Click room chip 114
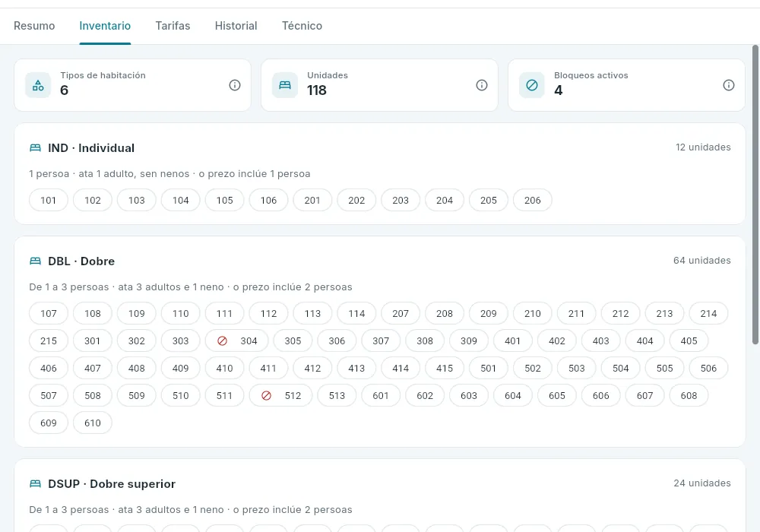 click(356, 313)
